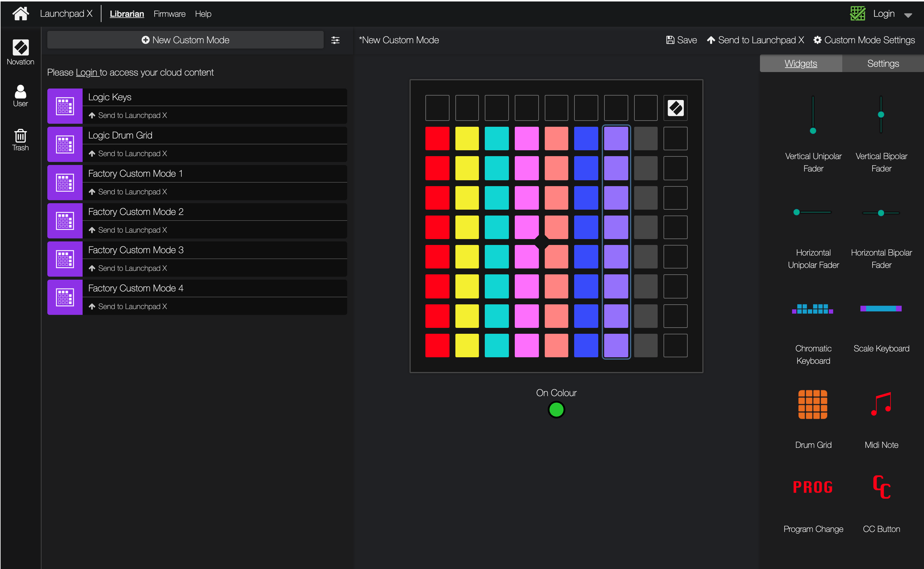Open the Firmware menu
This screenshot has width=924, height=569.
point(169,14)
